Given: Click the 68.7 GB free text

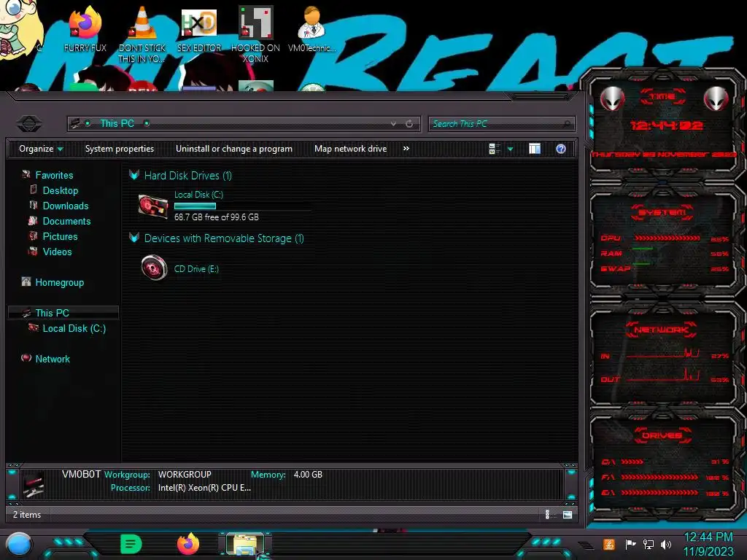Looking at the screenshot, I should tap(216, 217).
